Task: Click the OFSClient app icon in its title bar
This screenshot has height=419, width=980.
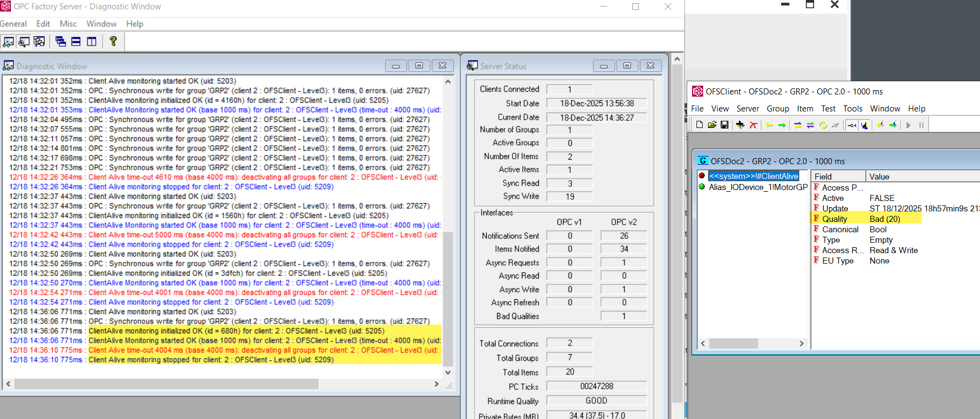Action: pos(698,91)
